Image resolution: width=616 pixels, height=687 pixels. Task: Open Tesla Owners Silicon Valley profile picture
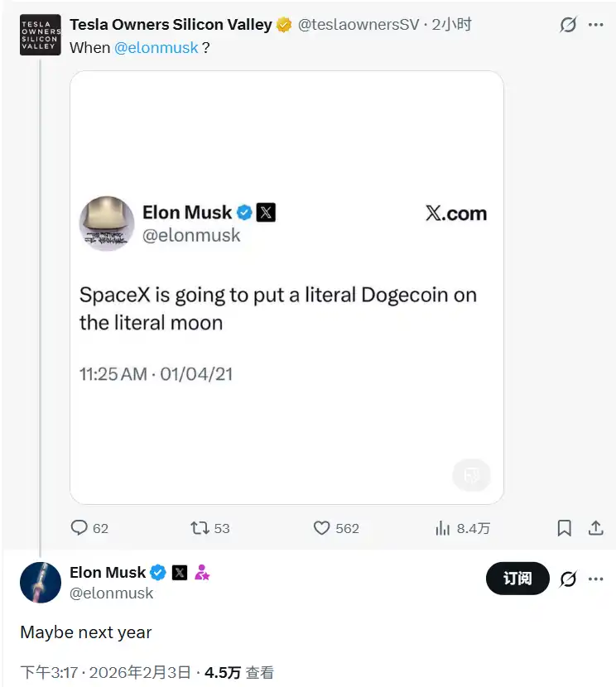(x=41, y=35)
